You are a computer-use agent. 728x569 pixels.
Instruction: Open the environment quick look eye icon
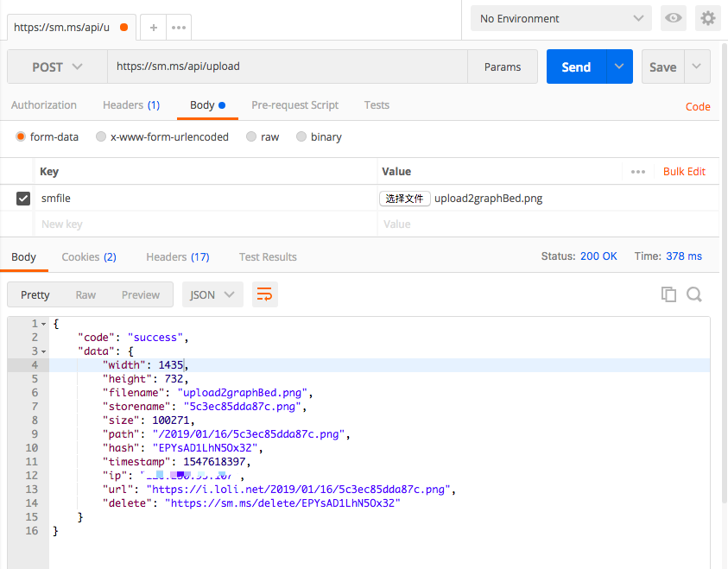click(x=674, y=17)
